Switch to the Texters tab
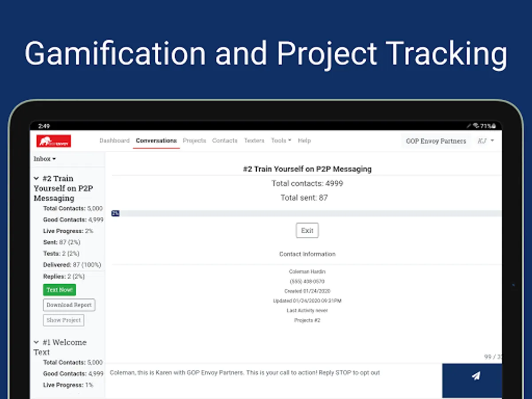Image resolution: width=532 pixels, height=399 pixels. (x=254, y=141)
